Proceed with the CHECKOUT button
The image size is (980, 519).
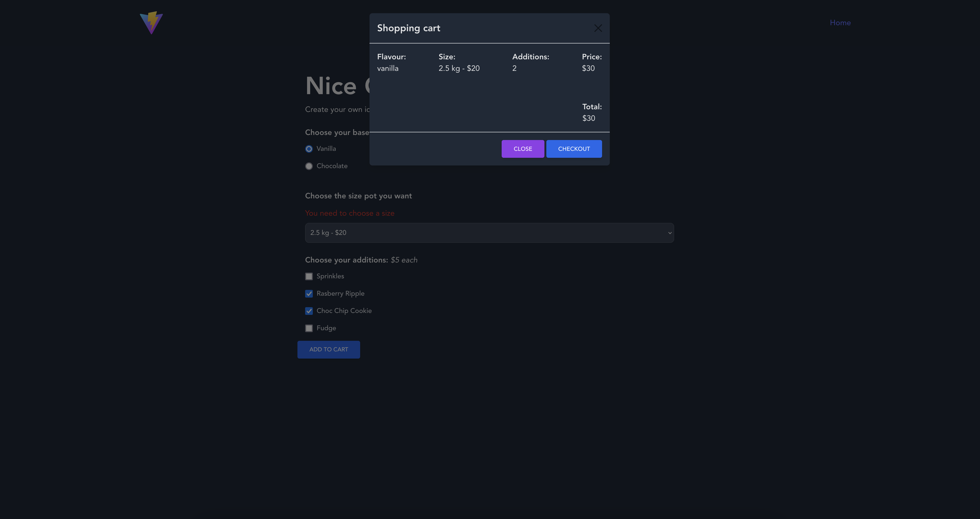[574, 149]
